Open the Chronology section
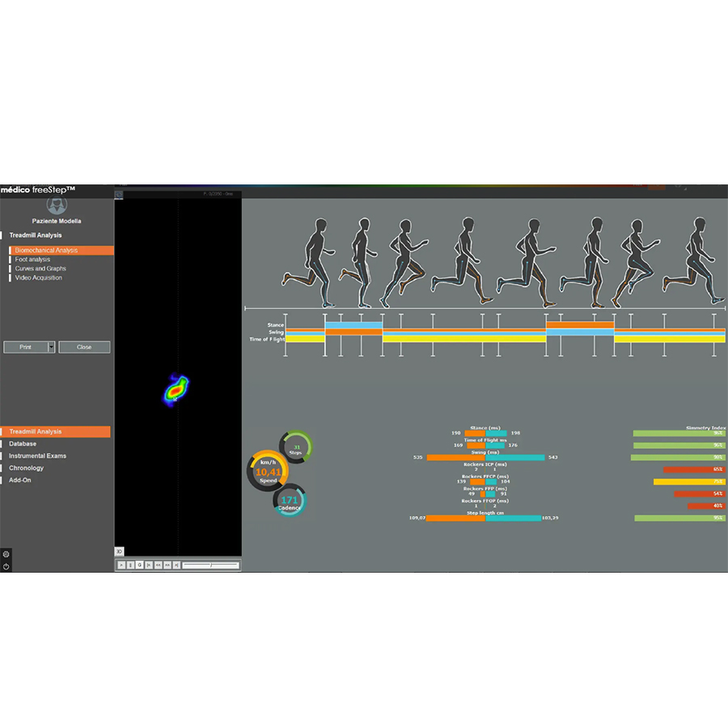The height and width of the screenshot is (728, 728). click(x=28, y=468)
